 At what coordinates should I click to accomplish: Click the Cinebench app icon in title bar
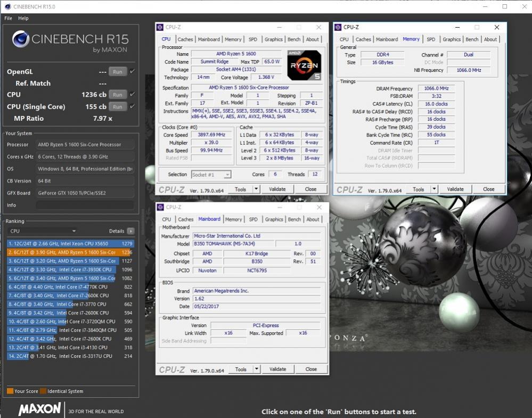tap(7, 6)
